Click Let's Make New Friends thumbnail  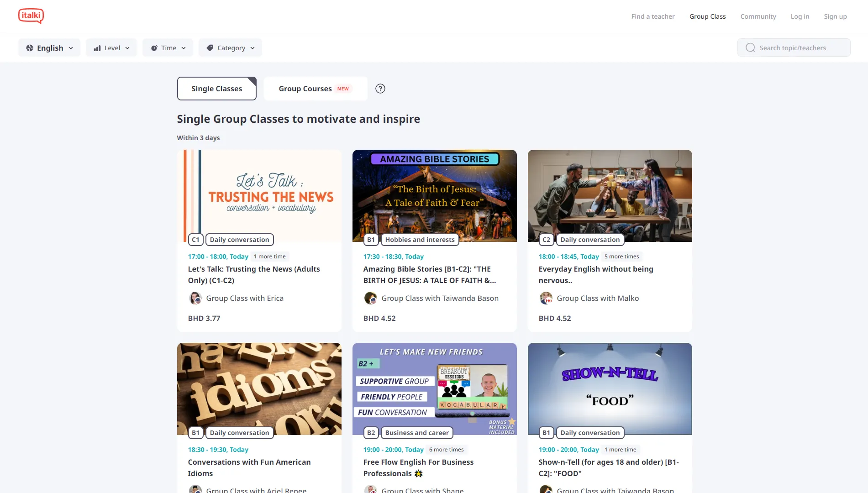tap(435, 389)
